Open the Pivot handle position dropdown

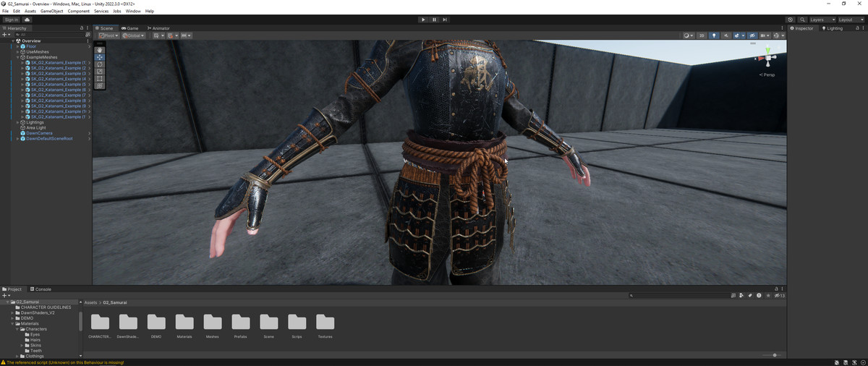(108, 35)
